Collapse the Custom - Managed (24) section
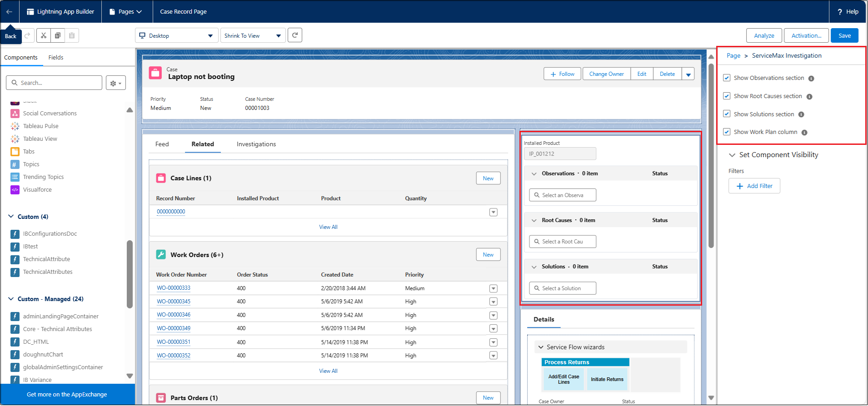868x406 pixels. pyautogui.click(x=11, y=299)
